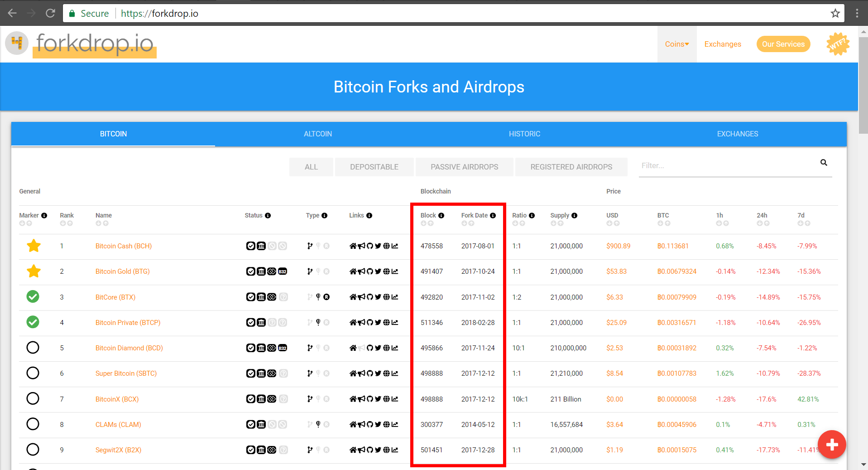
Task: Open the browser three-dot menu
Action: click(857, 13)
